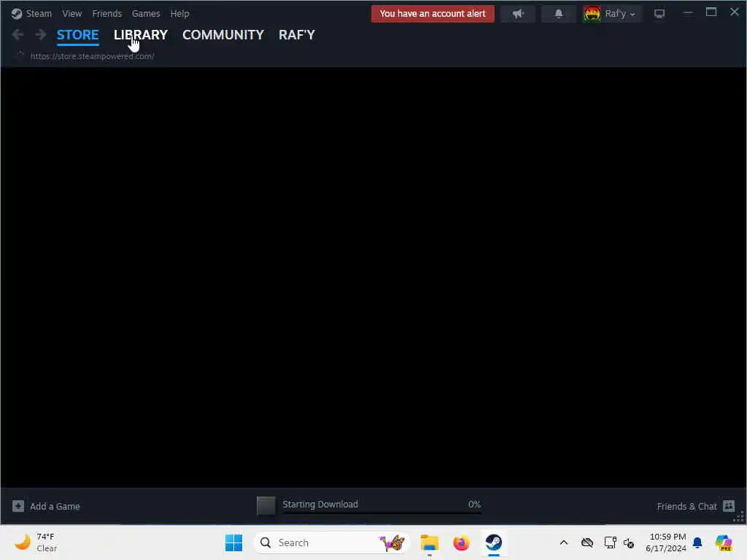The height and width of the screenshot is (560, 747).
Task: Open the megaphone announcements icon
Action: [x=518, y=13]
